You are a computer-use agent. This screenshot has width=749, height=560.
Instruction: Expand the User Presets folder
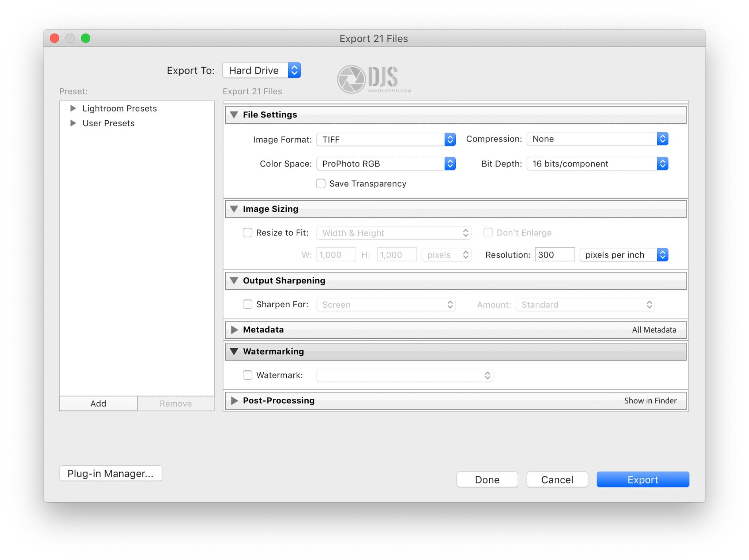(73, 123)
